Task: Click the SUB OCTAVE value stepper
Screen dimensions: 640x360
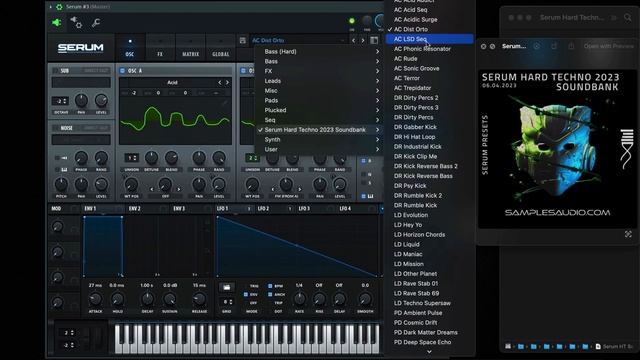Action: [60, 101]
